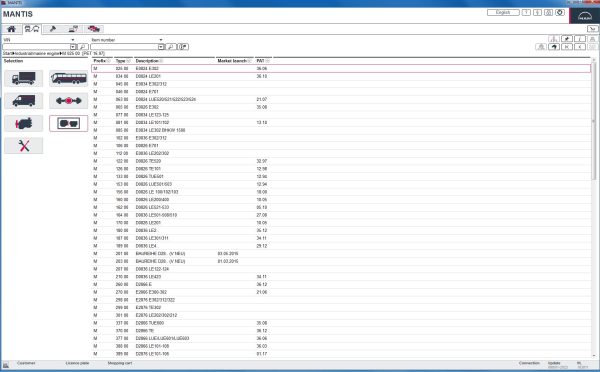This screenshot has height=372, width=600.
Task: Click the Start breadcrumb link
Action: click(x=7, y=54)
